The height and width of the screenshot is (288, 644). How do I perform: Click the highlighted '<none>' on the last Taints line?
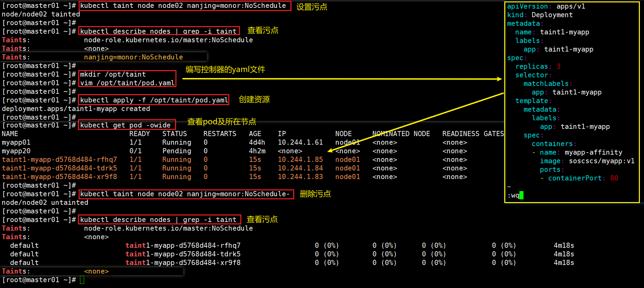coord(96,271)
